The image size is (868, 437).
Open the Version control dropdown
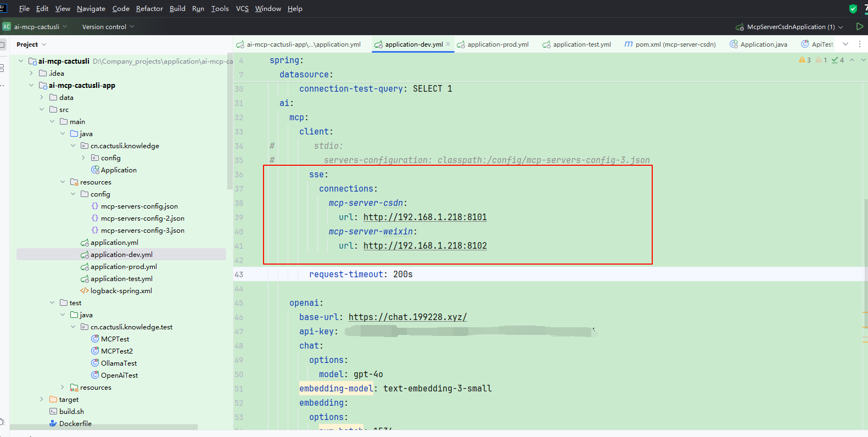(108, 26)
